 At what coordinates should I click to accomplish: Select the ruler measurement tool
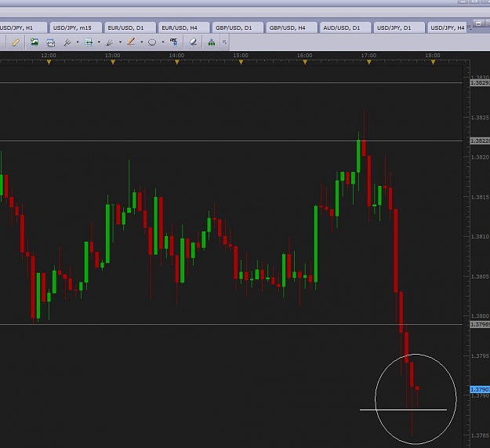[16, 42]
